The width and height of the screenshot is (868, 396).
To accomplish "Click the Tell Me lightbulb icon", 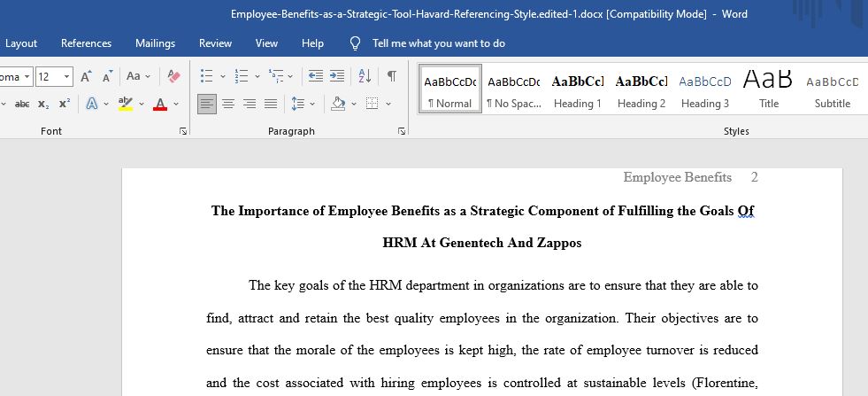I will 356,43.
